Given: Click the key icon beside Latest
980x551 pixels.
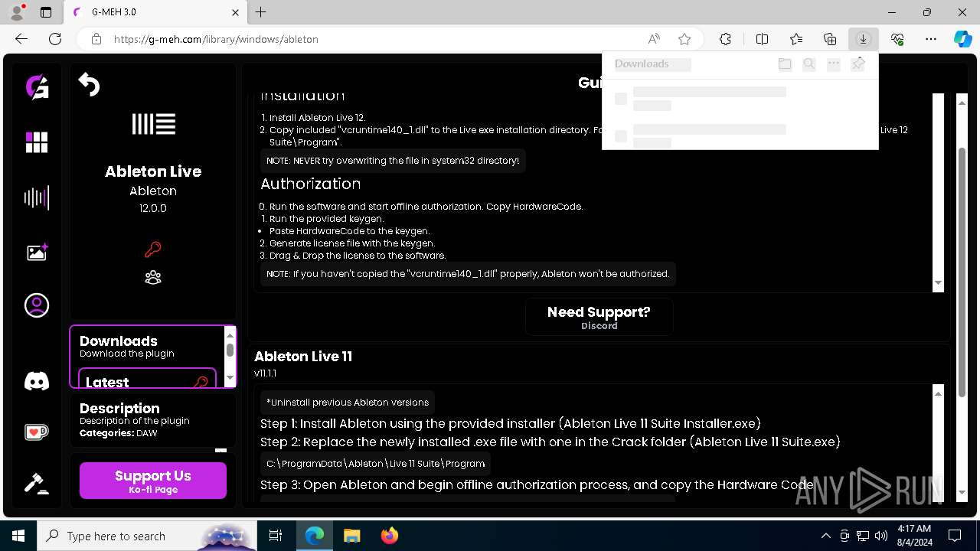Looking at the screenshot, I should (201, 382).
